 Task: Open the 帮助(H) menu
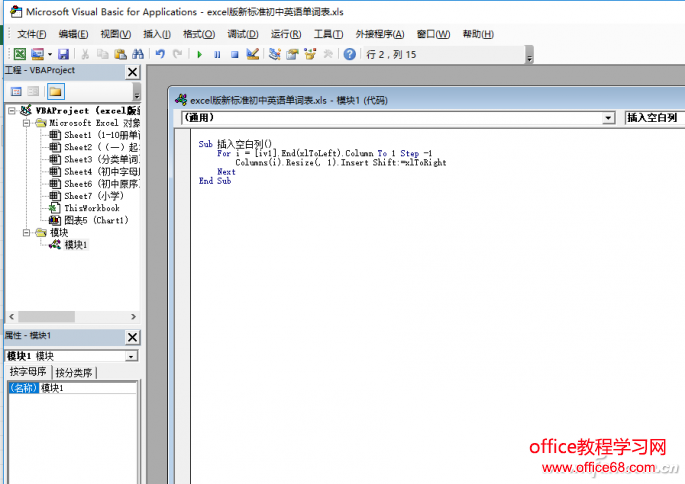click(478, 34)
